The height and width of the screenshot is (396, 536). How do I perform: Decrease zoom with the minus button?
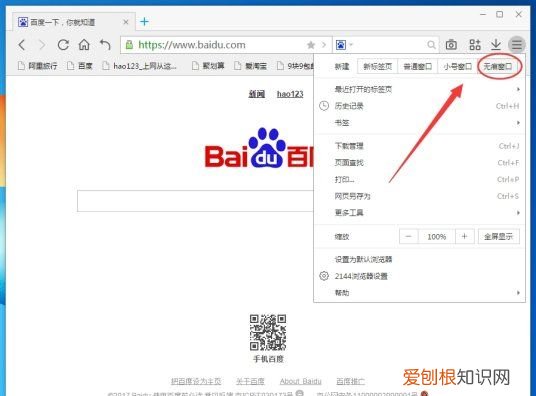point(408,236)
